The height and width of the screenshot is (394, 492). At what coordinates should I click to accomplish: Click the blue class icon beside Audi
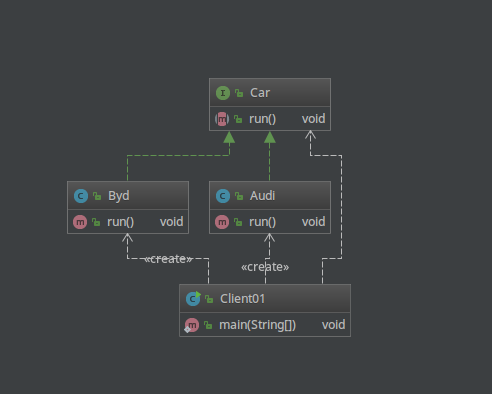point(223,196)
